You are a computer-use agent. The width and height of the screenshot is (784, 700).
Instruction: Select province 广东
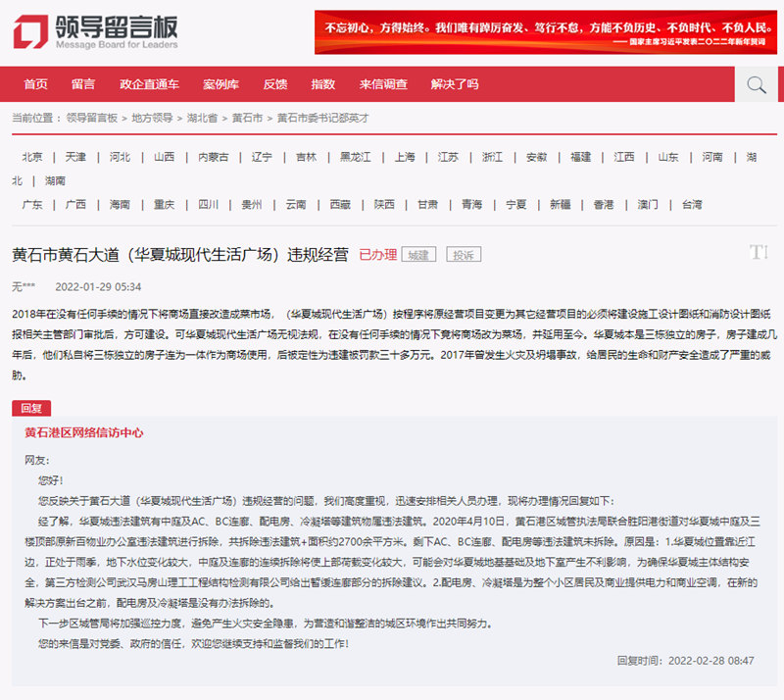pyautogui.click(x=32, y=205)
